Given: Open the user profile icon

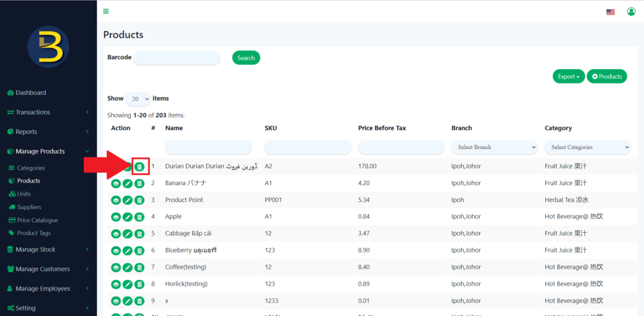Looking at the screenshot, I should pos(631,11).
